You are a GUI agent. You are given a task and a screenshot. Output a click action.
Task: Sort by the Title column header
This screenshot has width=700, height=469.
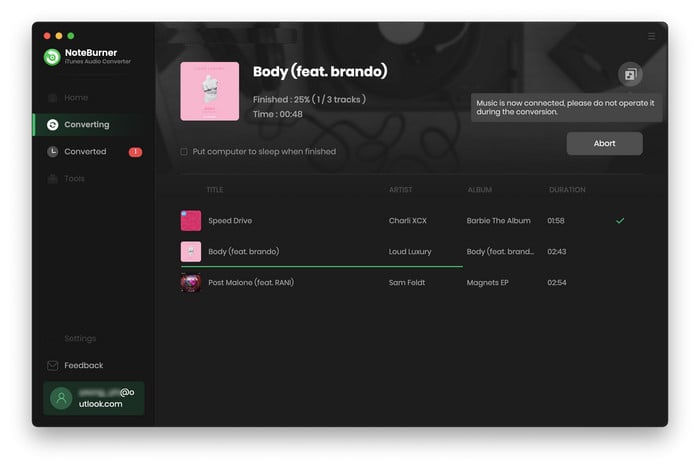coord(215,190)
